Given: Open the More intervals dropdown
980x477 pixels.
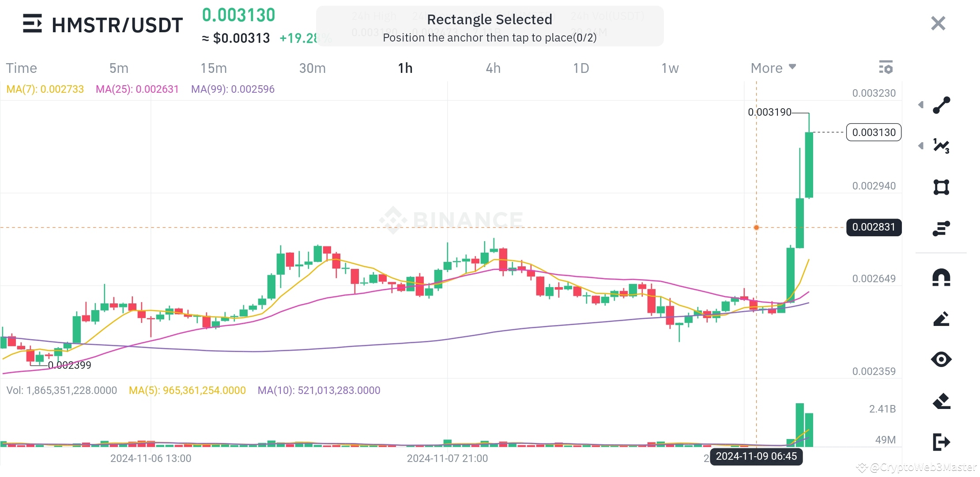Looking at the screenshot, I should 773,68.
